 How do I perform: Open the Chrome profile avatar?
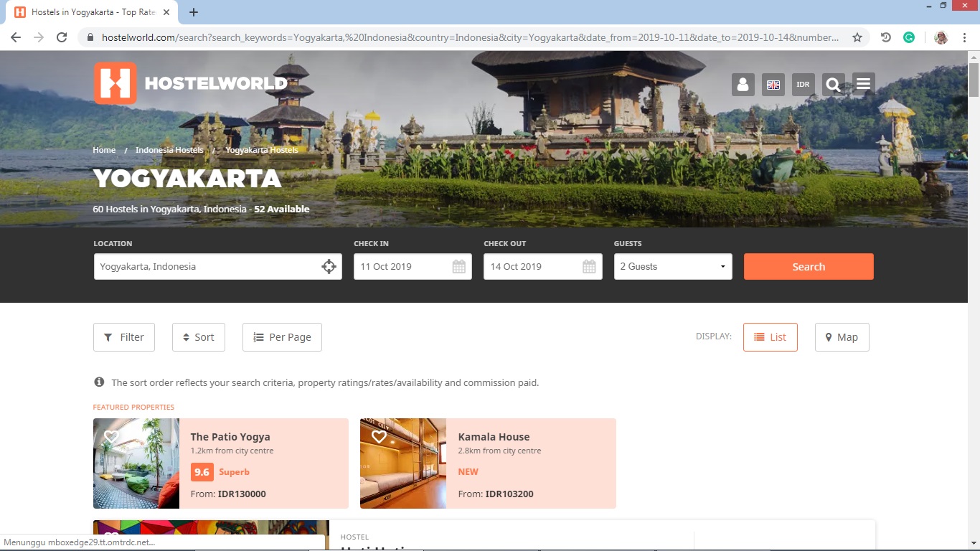[x=941, y=37]
